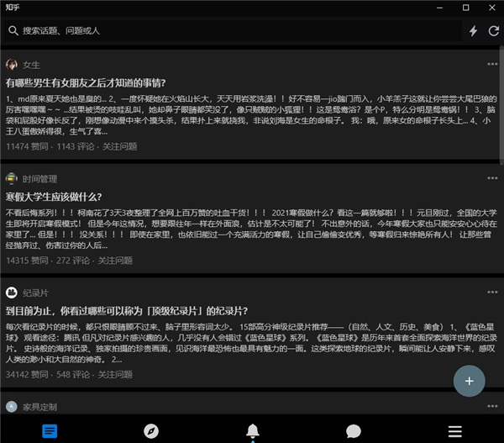Open the hamburger menu tab

454,431
